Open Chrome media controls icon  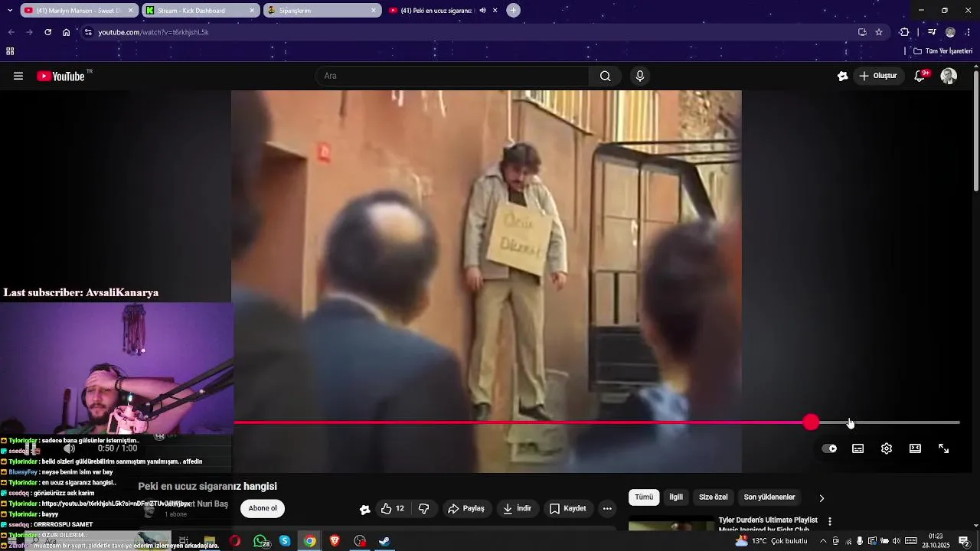[932, 32]
